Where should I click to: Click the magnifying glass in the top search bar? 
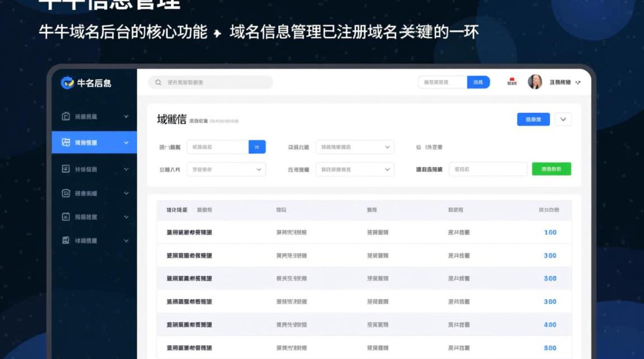pos(158,82)
